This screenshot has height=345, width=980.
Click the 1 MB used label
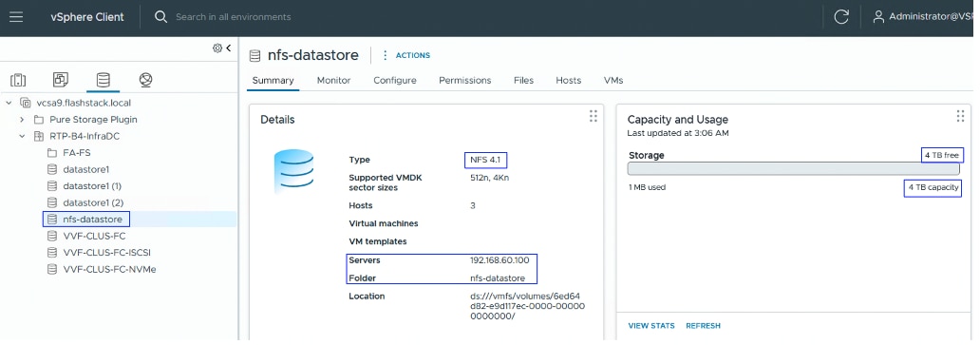pyautogui.click(x=647, y=187)
